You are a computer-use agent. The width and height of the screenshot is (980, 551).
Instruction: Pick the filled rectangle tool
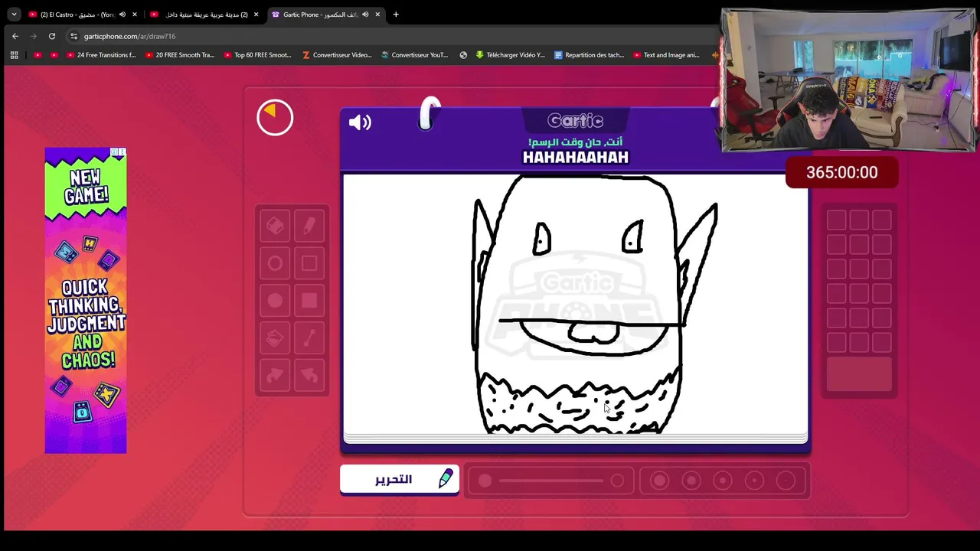pos(309,301)
